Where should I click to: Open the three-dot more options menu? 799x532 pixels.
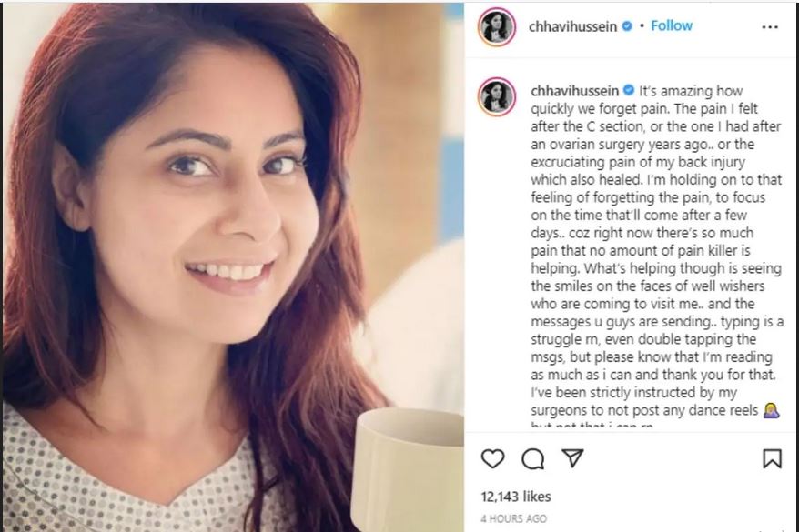(x=770, y=27)
